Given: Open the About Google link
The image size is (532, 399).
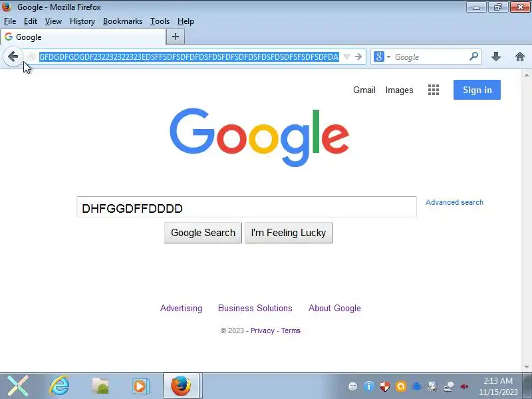Looking at the screenshot, I should click(334, 308).
